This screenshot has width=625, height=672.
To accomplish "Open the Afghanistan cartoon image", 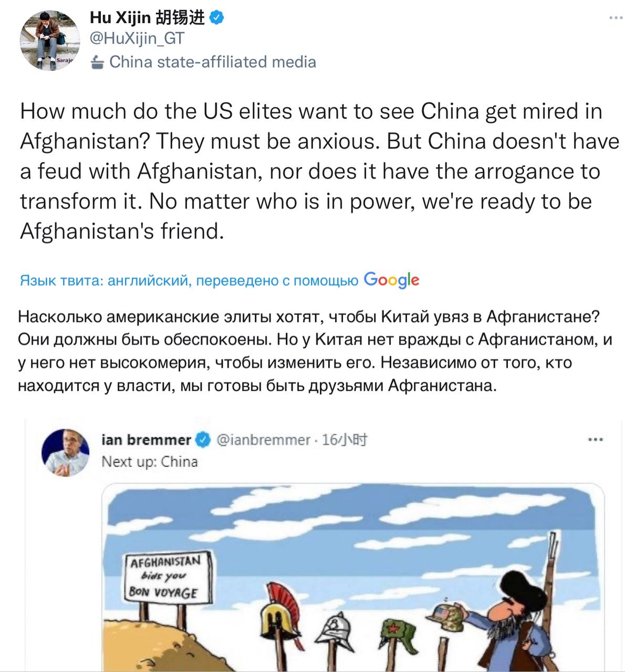I will (x=352, y=577).
